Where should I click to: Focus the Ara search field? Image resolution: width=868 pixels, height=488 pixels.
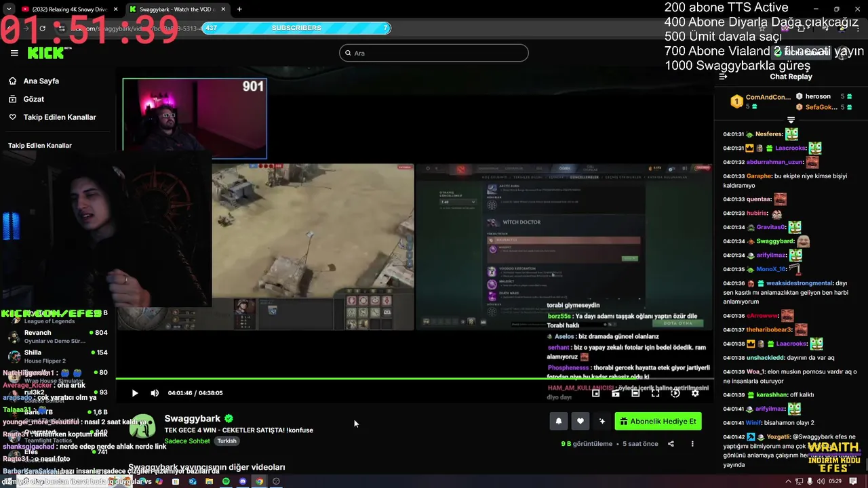pyautogui.click(x=434, y=53)
